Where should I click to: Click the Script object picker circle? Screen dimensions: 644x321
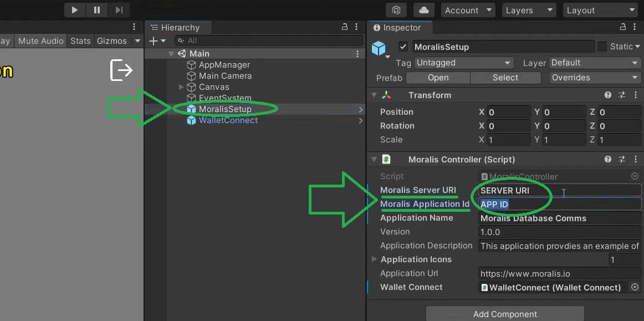(x=635, y=176)
